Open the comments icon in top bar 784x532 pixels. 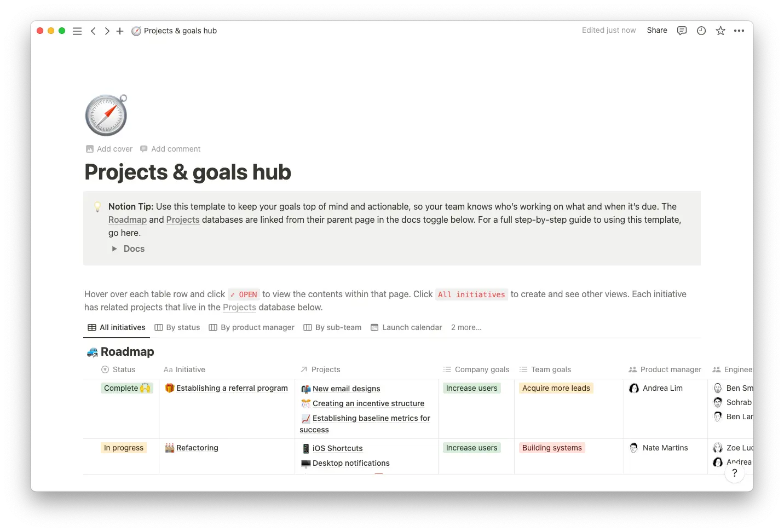coord(682,31)
